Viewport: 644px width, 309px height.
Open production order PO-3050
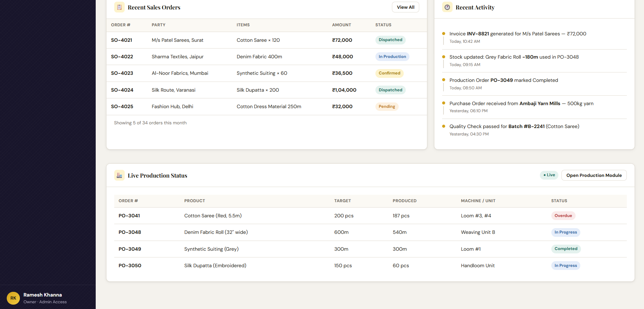pos(130,266)
